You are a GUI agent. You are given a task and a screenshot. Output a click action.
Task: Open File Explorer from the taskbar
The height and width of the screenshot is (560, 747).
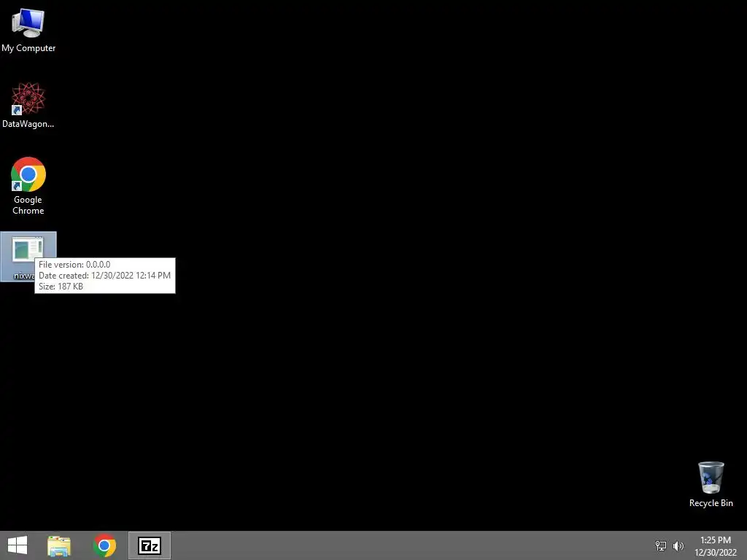tap(59, 545)
